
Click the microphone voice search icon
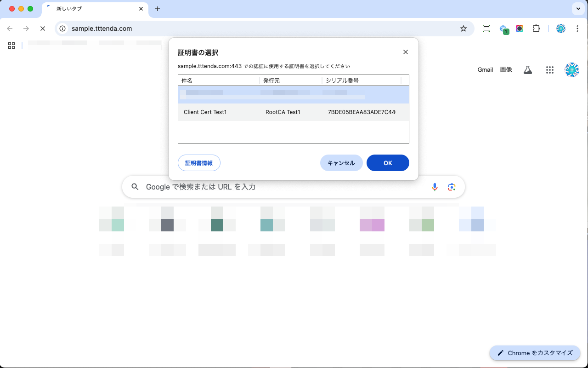[435, 187]
